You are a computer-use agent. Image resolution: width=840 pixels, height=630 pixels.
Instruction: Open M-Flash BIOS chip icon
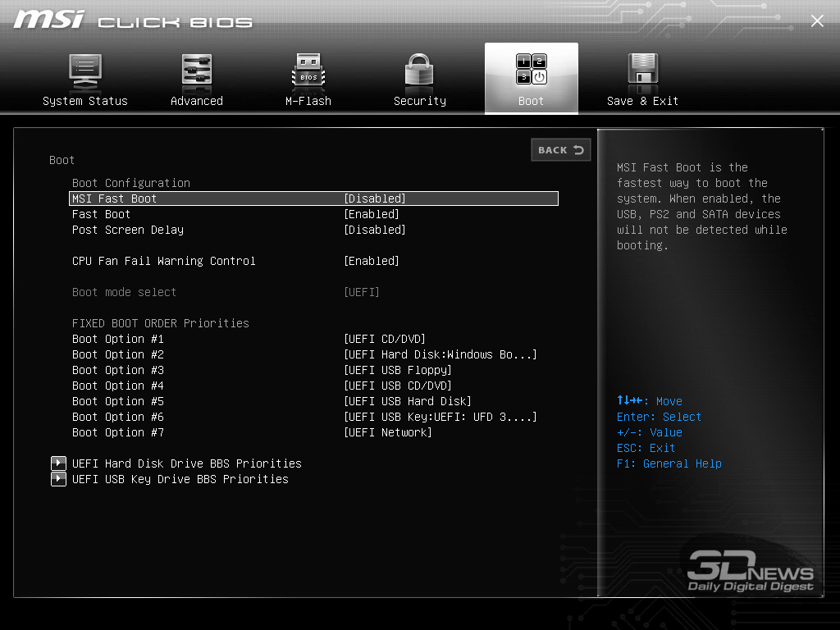point(308,71)
